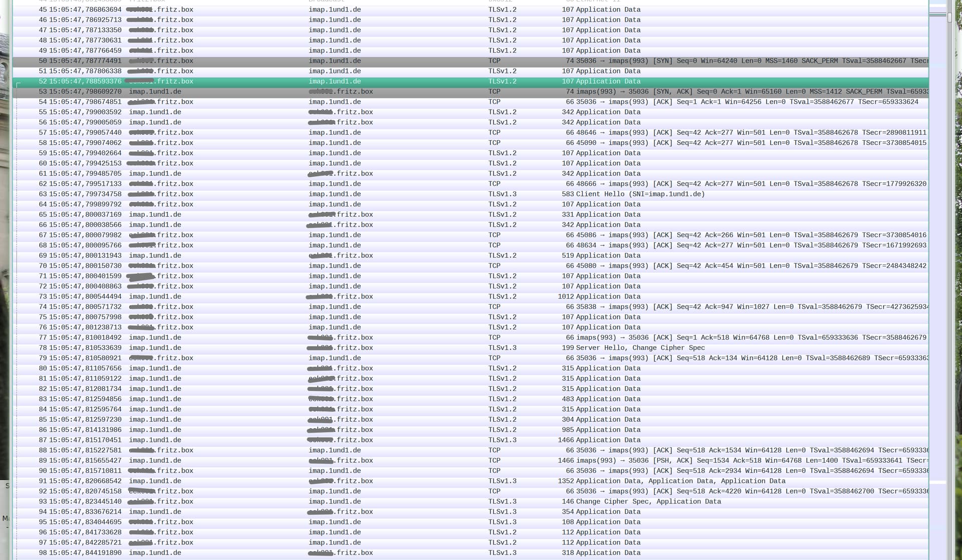This screenshot has height=560, width=962.
Task: Select packet 74 from port 35838
Action: pyautogui.click(x=470, y=307)
